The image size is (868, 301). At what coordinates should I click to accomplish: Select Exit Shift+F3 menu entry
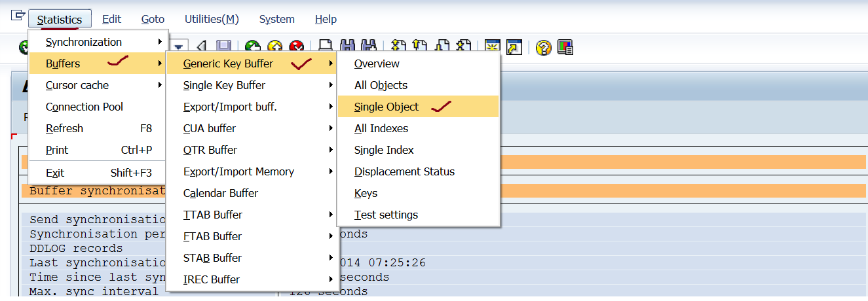click(x=98, y=173)
